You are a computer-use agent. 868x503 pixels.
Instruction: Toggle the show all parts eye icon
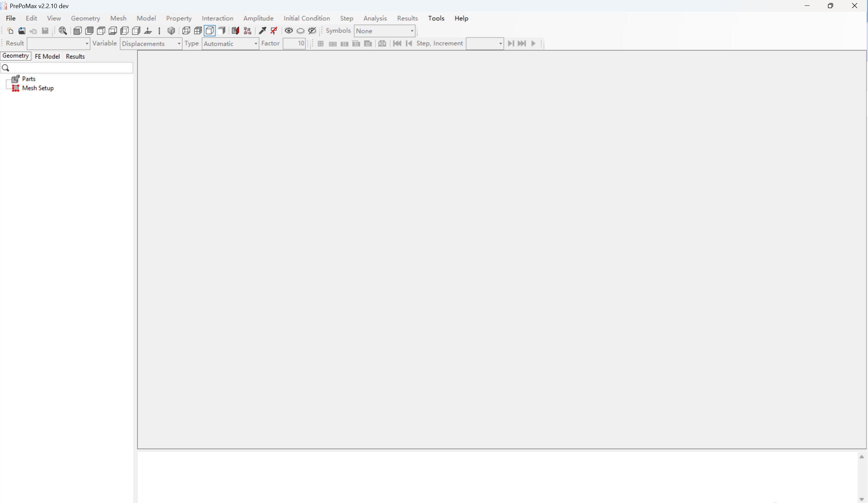click(289, 31)
